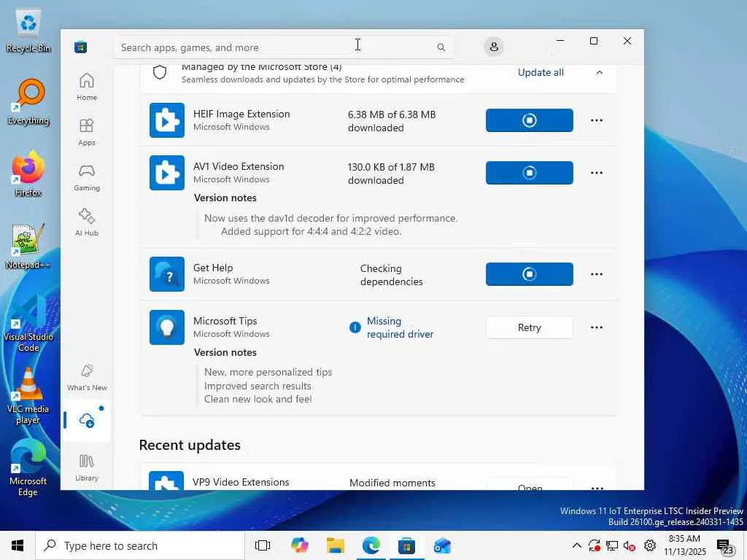Collapse the Managed by Microsoft Store section

click(x=600, y=72)
